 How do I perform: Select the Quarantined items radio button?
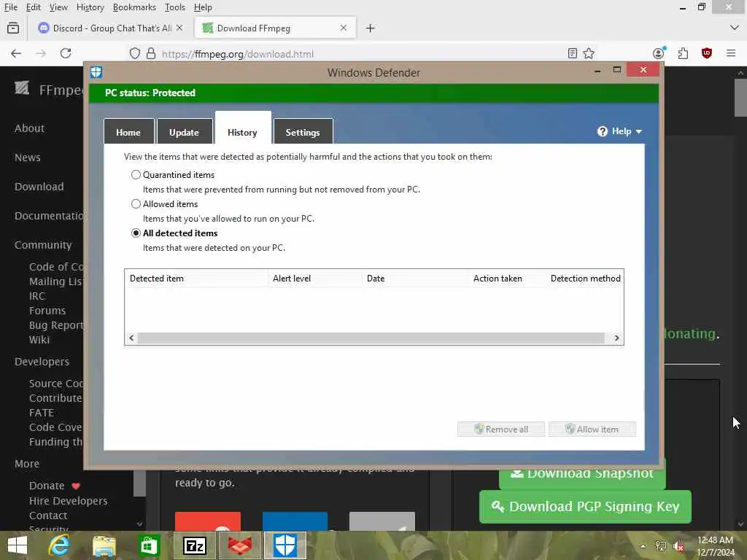136,175
